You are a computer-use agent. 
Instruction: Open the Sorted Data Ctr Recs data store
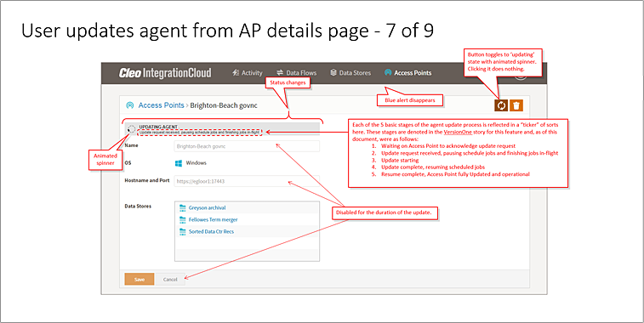(x=211, y=231)
